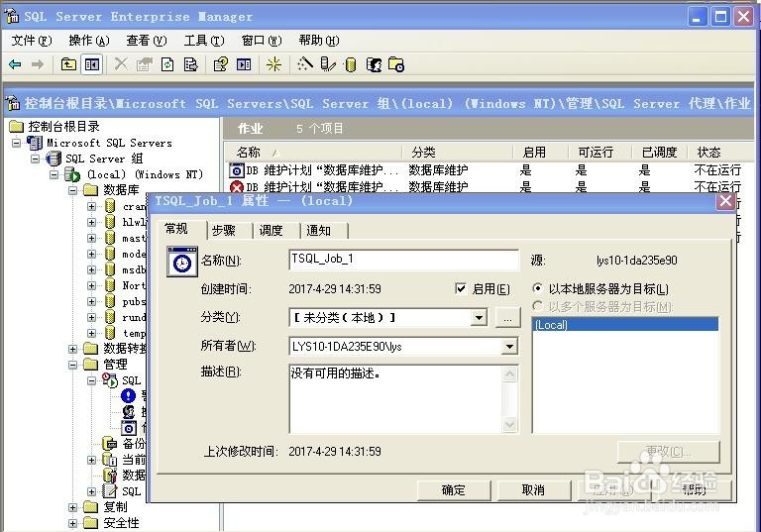Launch the wizard wand toolbar icon
The image size is (761, 532).
click(x=305, y=64)
